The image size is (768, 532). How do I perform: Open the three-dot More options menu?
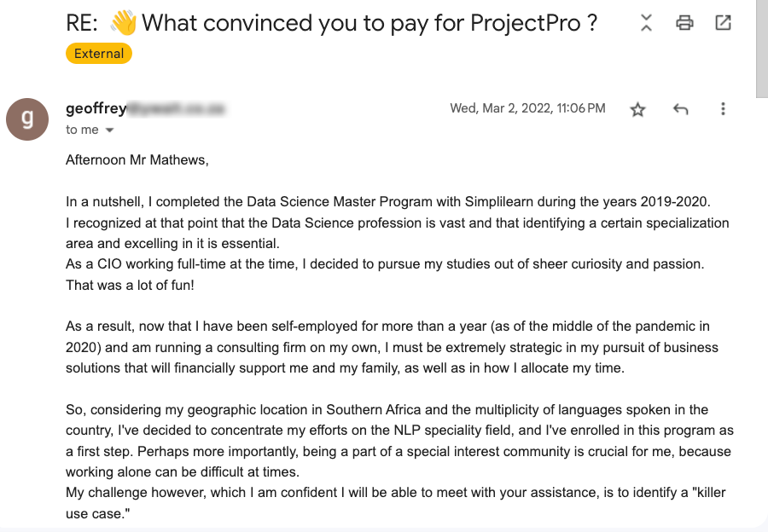click(723, 109)
